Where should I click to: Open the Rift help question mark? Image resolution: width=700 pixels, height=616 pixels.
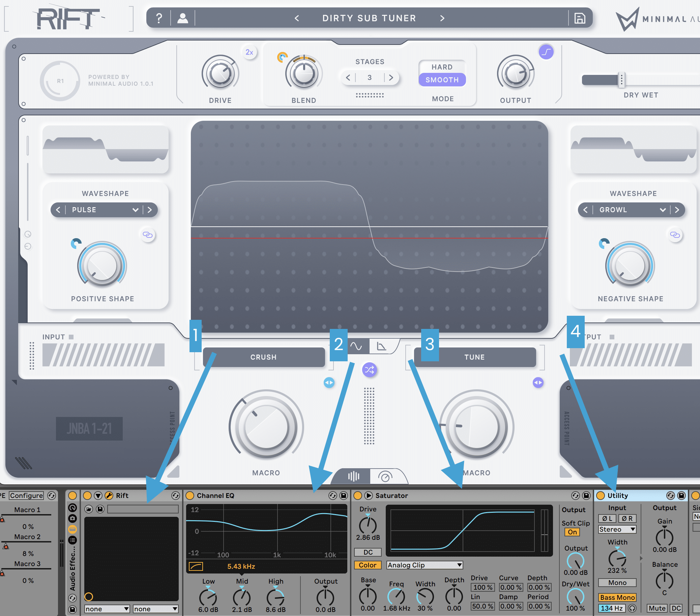click(x=159, y=18)
